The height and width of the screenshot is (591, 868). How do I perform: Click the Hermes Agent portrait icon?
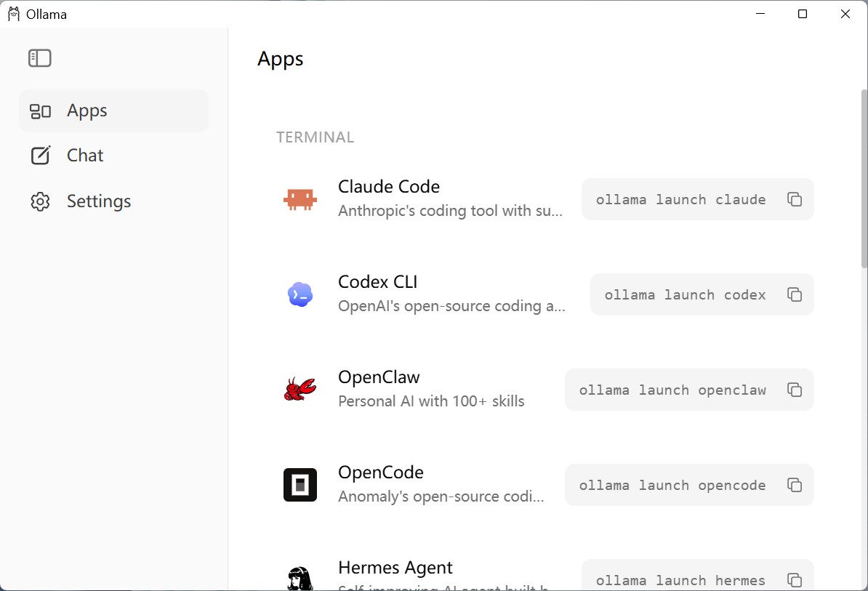click(300, 578)
